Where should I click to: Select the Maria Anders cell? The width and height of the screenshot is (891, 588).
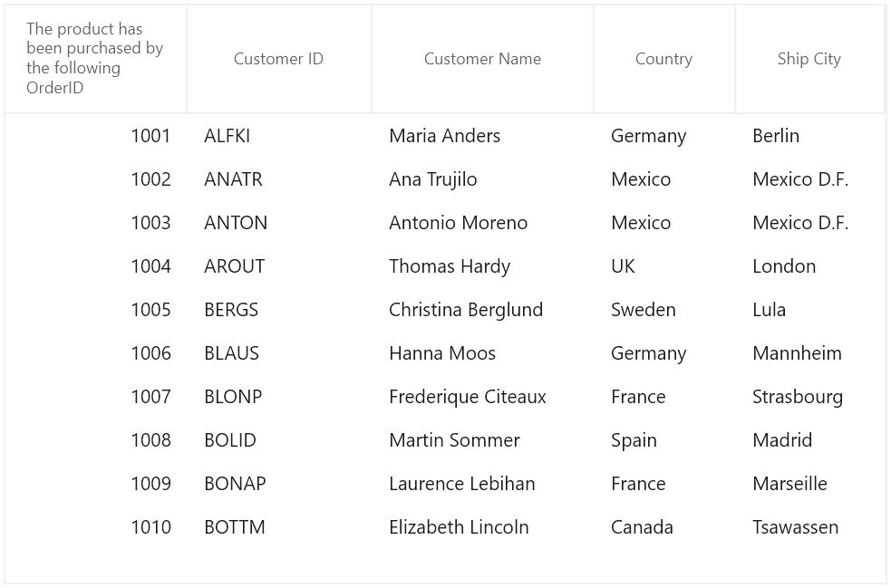[x=482, y=136]
